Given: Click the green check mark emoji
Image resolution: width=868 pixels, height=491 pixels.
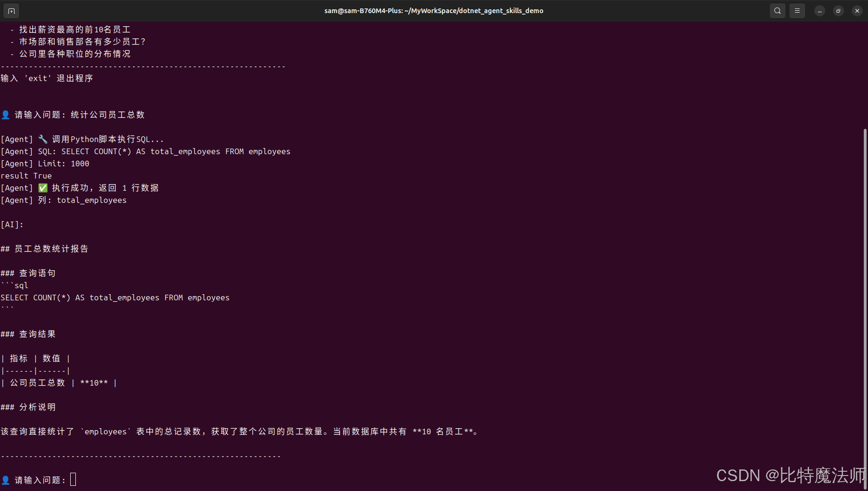Looking at the screenshot, I should (x=43, y=188).
